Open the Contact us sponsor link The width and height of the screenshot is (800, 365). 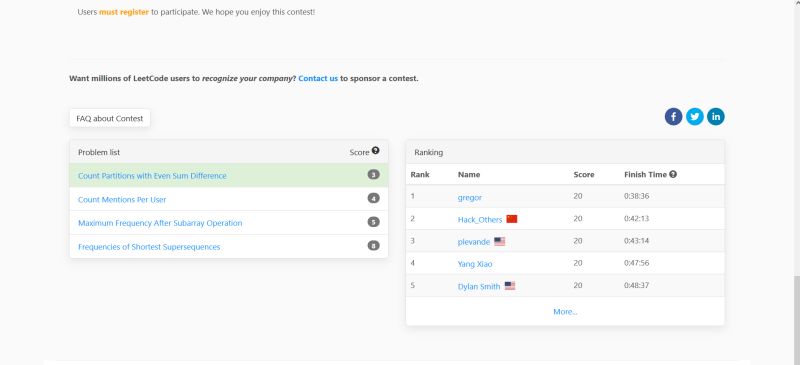tap(318, 79)
